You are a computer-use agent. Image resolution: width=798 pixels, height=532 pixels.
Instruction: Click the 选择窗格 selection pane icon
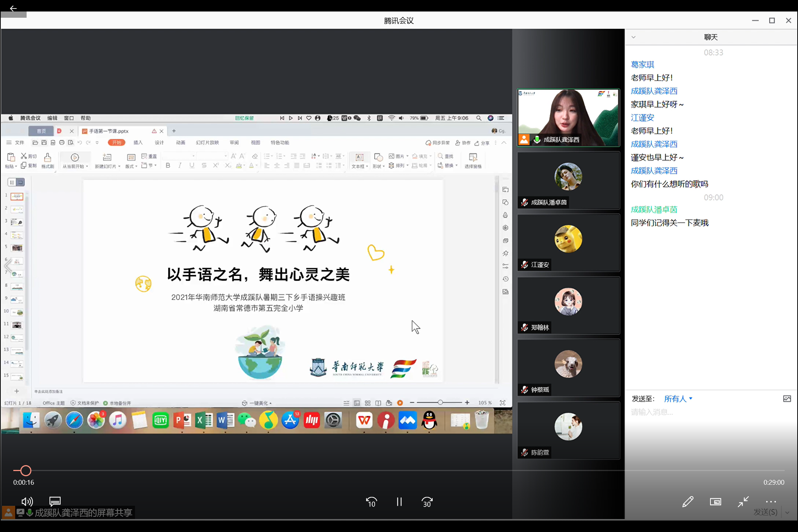(473, 158)
